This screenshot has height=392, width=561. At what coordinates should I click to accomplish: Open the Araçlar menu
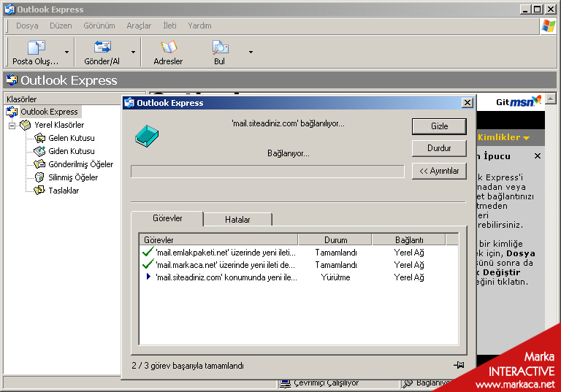pos(139,26)
